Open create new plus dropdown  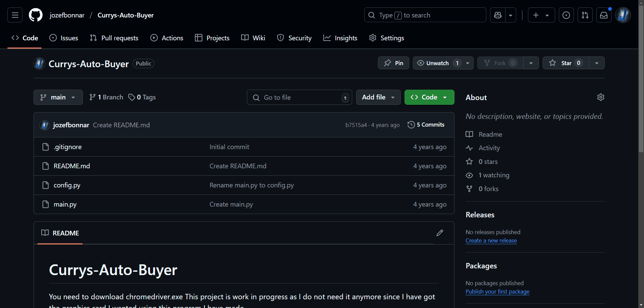(541, 15)
